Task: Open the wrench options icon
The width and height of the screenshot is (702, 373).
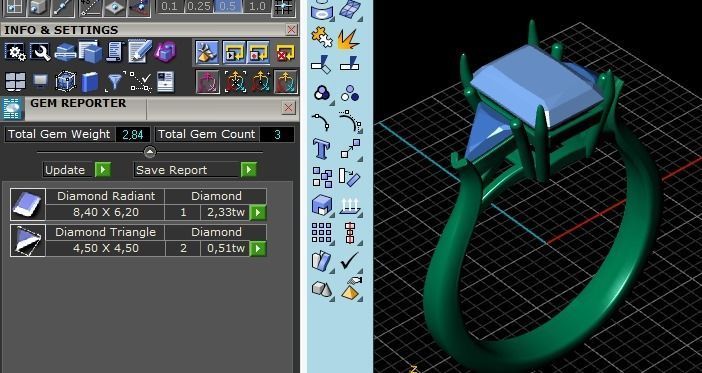Action: [x=40, y=52]
